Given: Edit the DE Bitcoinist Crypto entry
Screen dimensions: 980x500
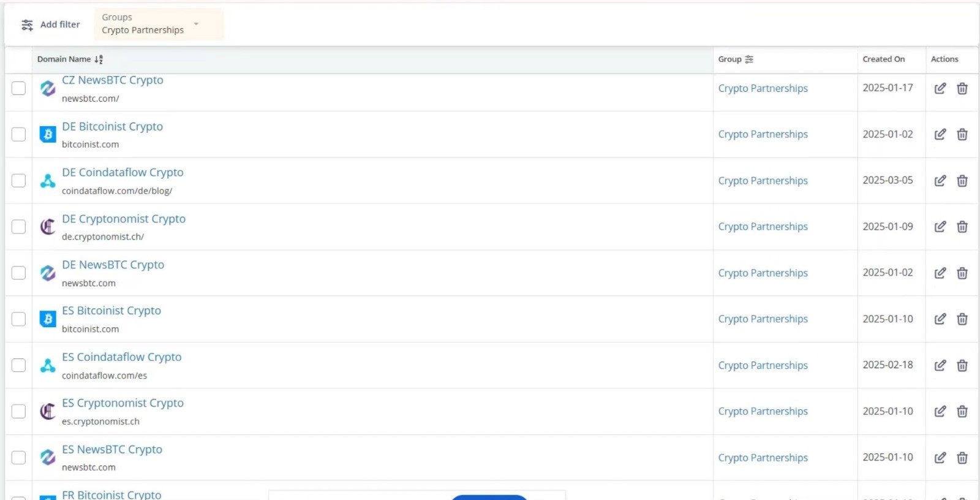Looking at the screenshot, I should point(940,134).
